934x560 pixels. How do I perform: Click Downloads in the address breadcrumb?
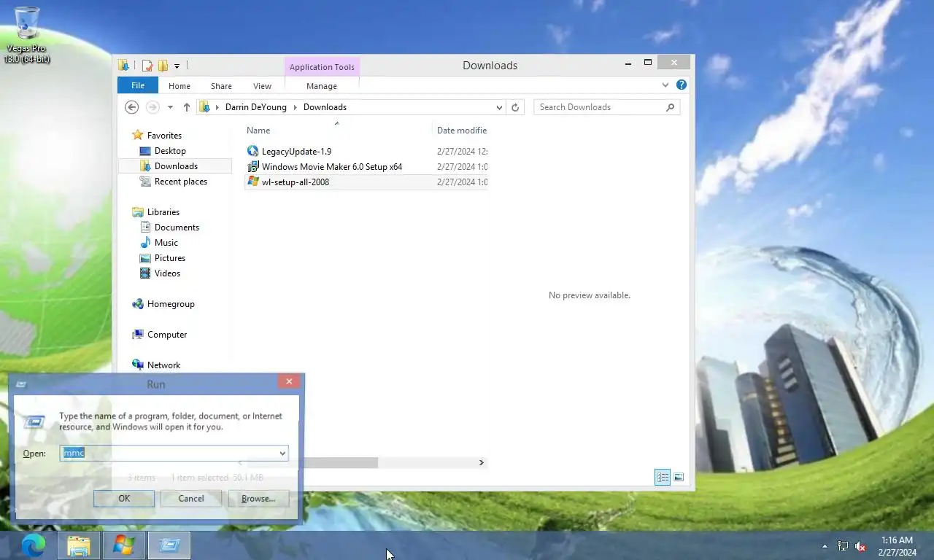tap(325, 107)
